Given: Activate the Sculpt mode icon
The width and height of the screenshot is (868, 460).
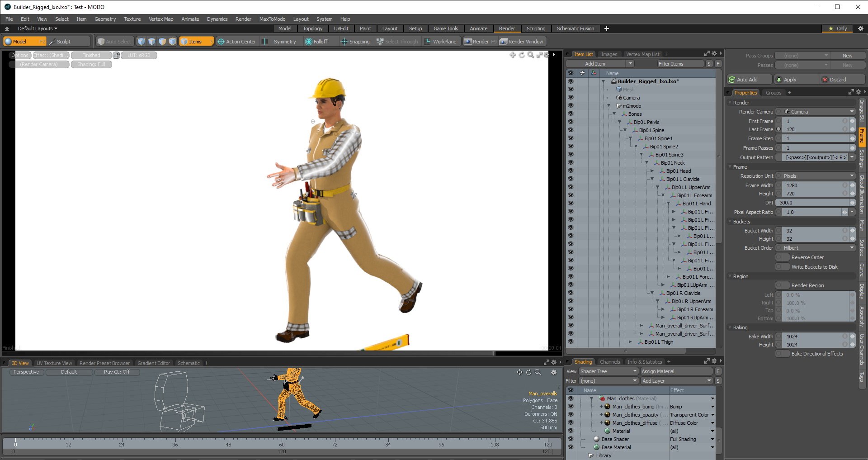Looking at the screenshot, I should click(52, 42).
